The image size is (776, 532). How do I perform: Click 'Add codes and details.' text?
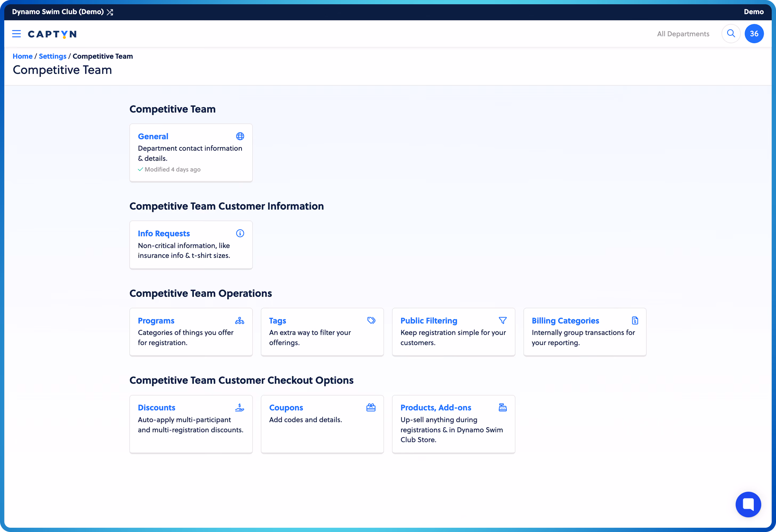[306, 420]
